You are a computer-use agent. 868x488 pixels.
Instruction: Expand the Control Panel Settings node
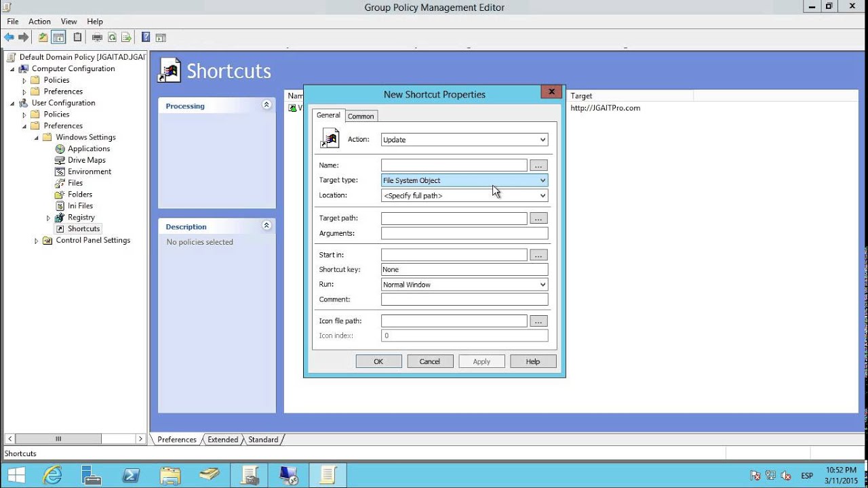tap(36, 241)
